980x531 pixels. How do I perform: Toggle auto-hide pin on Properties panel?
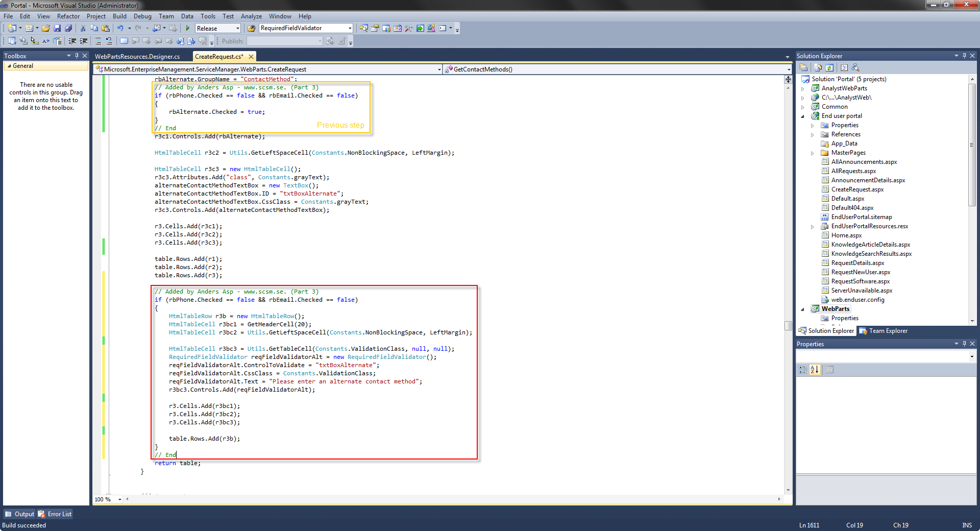964,344
